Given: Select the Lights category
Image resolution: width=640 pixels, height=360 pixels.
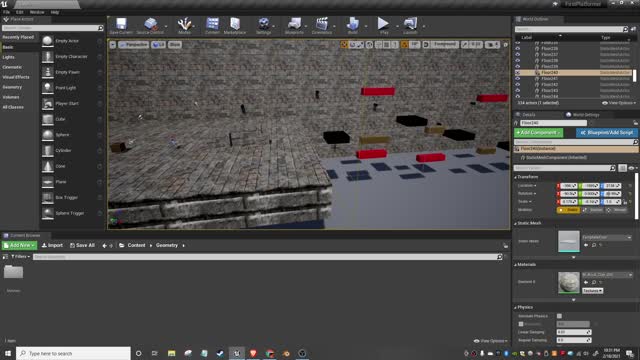Looking at the screenshot, I should [x=9, y=57].
